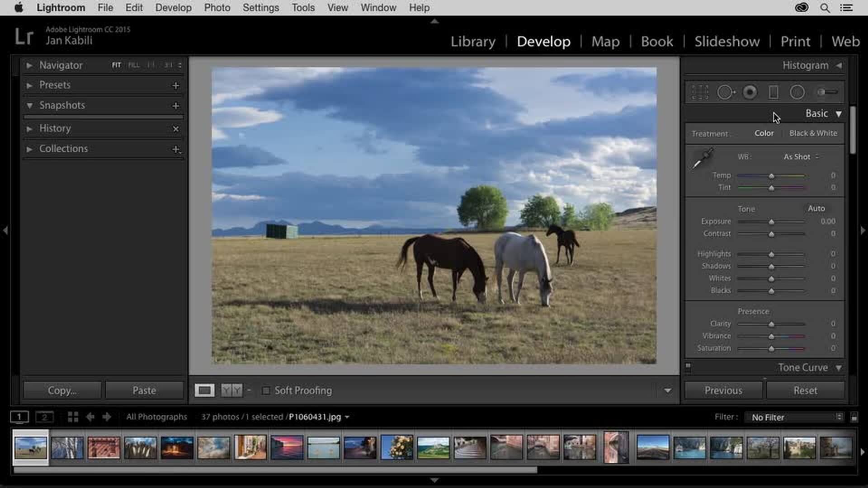Switch to the Slideshow module
Viewport: 868px width, 488px height.
[x=726, y=41]
